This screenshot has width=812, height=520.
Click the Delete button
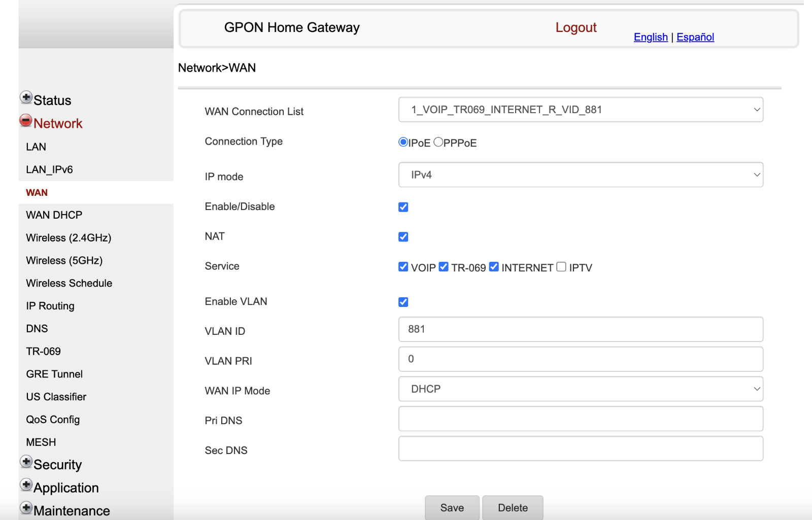[x=513, y=507]
